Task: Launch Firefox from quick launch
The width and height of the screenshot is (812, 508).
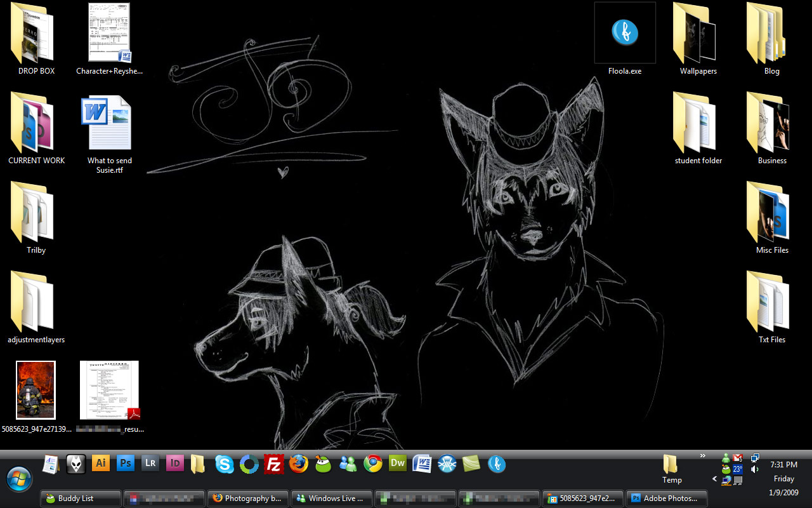Action: [x=298, y=464]
